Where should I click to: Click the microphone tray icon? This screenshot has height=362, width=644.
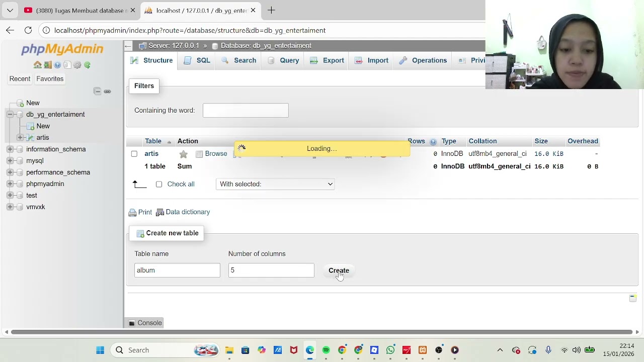pos(548,350)
